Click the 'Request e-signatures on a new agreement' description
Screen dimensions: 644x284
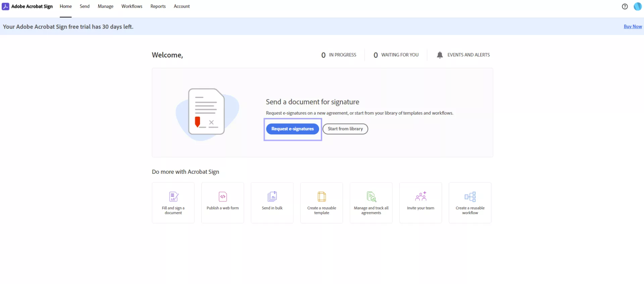coord(359,113)
